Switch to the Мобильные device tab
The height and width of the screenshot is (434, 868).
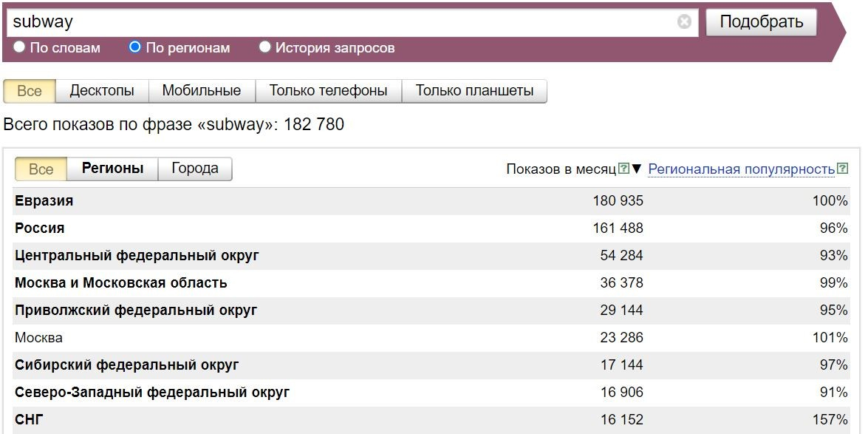202,91
